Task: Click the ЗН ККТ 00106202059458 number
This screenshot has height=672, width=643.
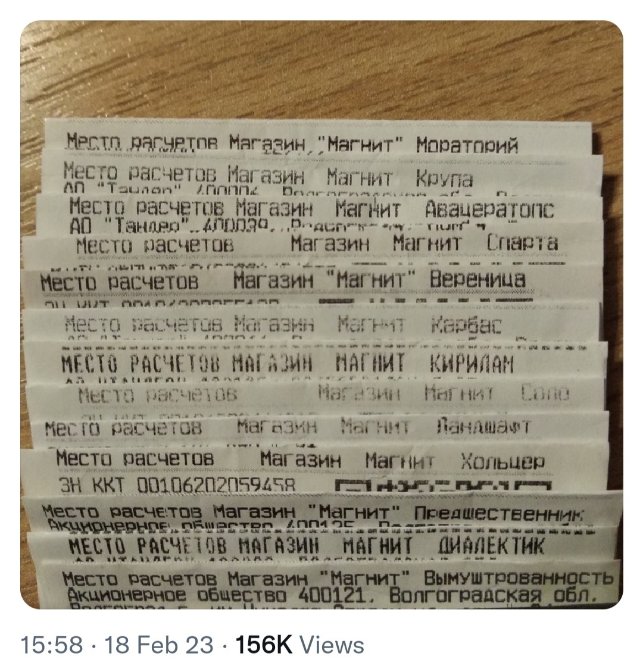Action: tap(176, 486)
